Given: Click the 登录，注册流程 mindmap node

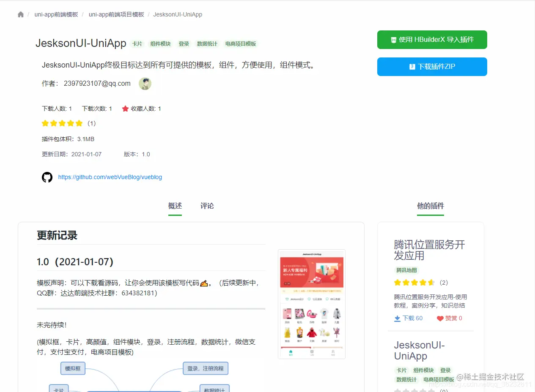Looking at the screenshot, I should (206, 368).
